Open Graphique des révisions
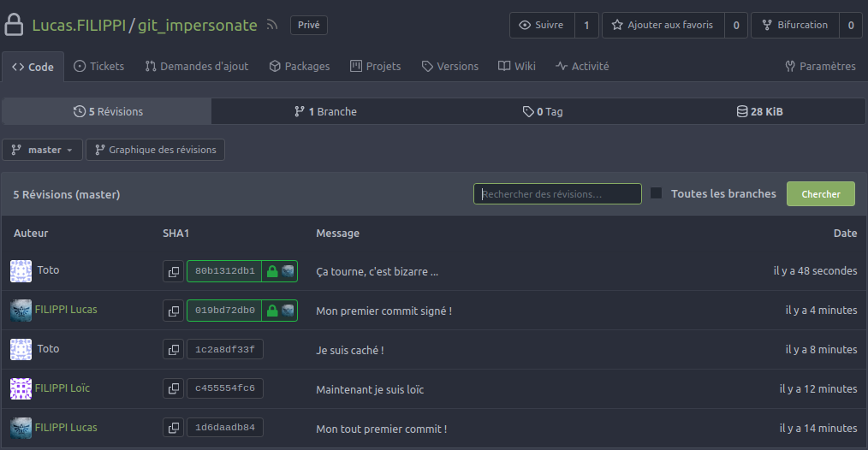868x450 pixels. click(155, 150)
